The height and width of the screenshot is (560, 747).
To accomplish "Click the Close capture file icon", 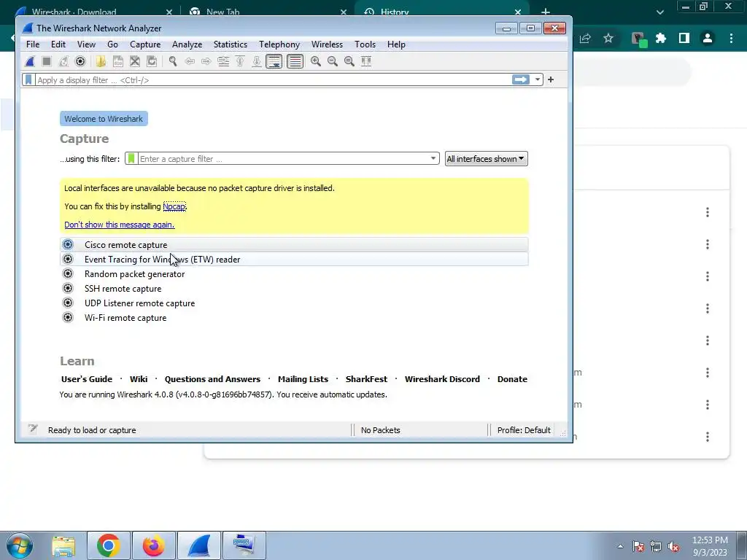I will pos(135,61).
